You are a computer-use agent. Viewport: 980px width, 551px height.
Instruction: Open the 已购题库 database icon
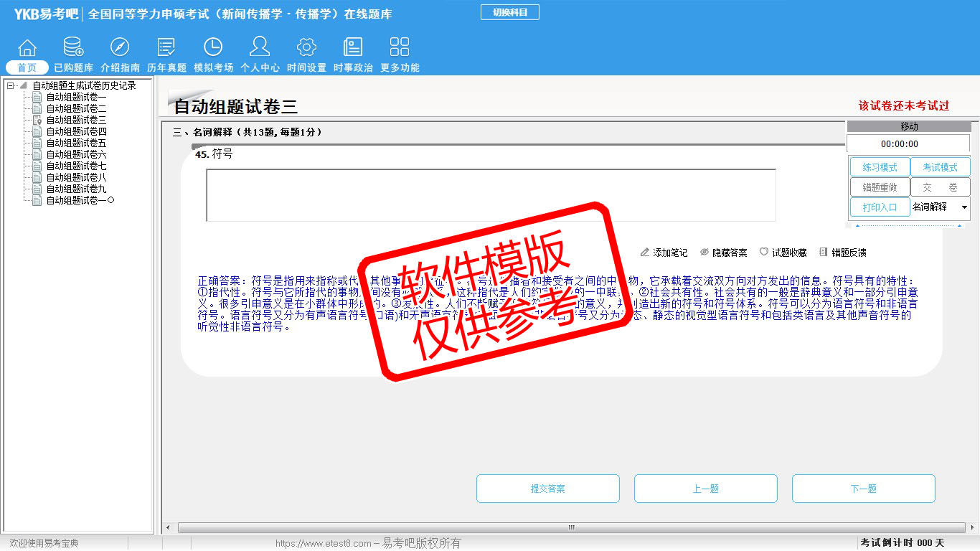[x=73, y=48]
